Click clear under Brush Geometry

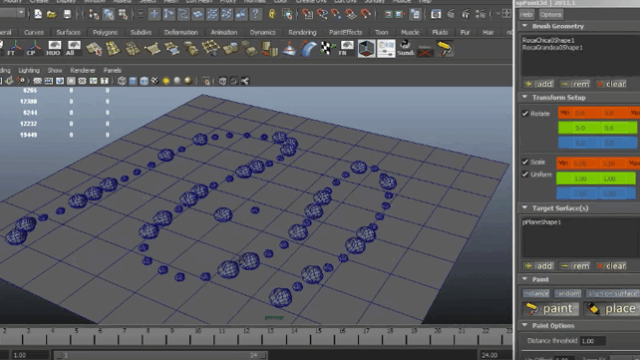(611, 84)
